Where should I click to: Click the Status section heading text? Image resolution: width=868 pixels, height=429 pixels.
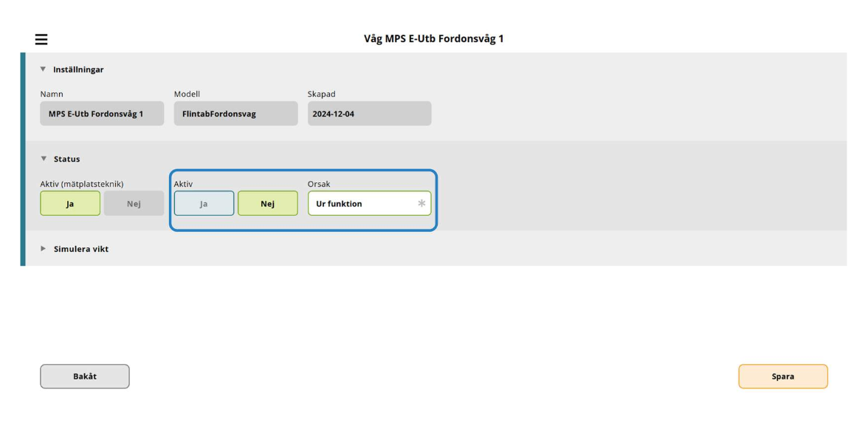(66, 159)
